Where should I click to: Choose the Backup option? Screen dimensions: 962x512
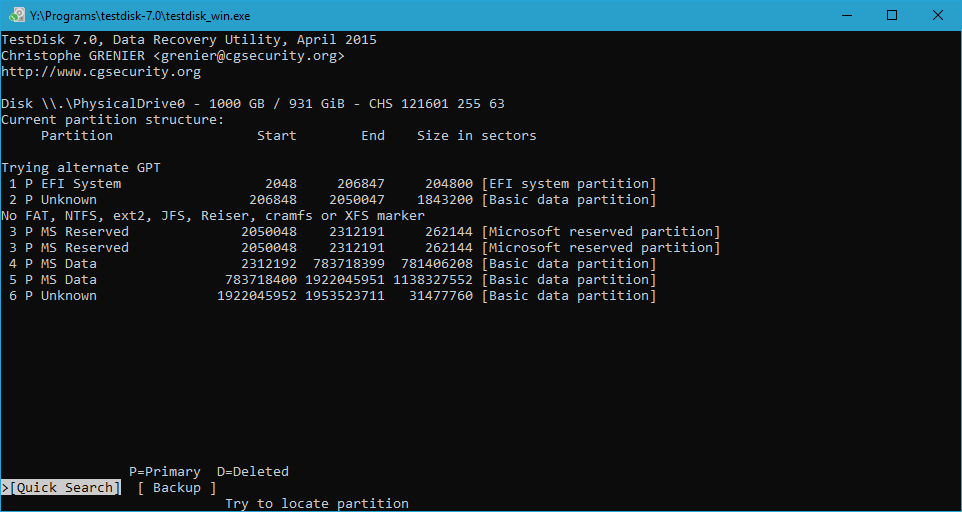[x=177, y=488]
